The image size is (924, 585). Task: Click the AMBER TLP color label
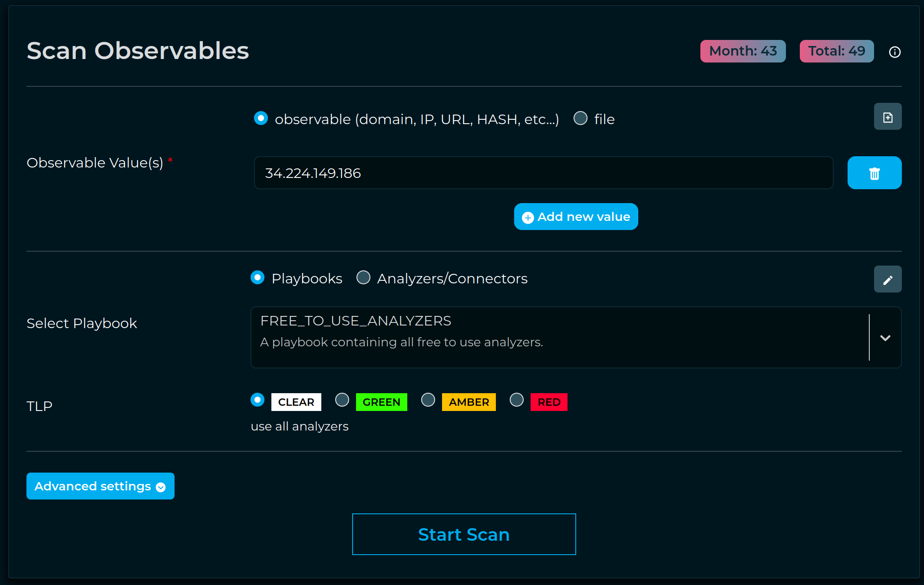[x=469, y=402]
